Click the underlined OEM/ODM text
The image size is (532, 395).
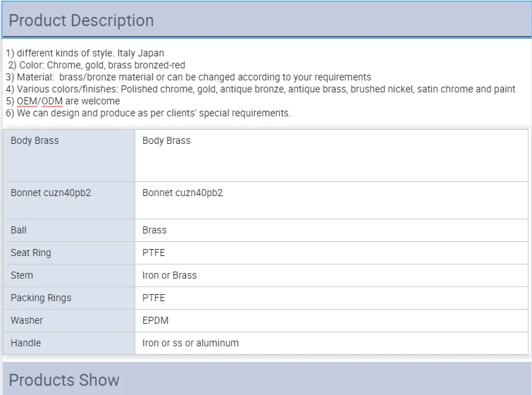point(39,101)
